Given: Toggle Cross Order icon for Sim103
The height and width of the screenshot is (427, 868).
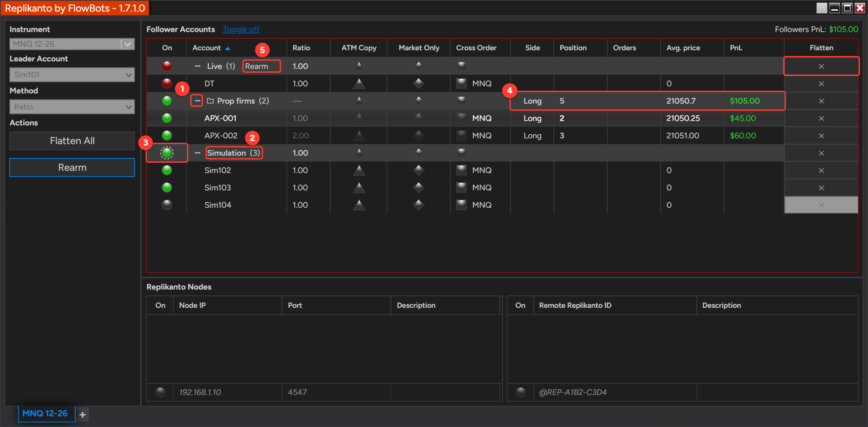Looking at the screenshot, I should pos(462,187).
